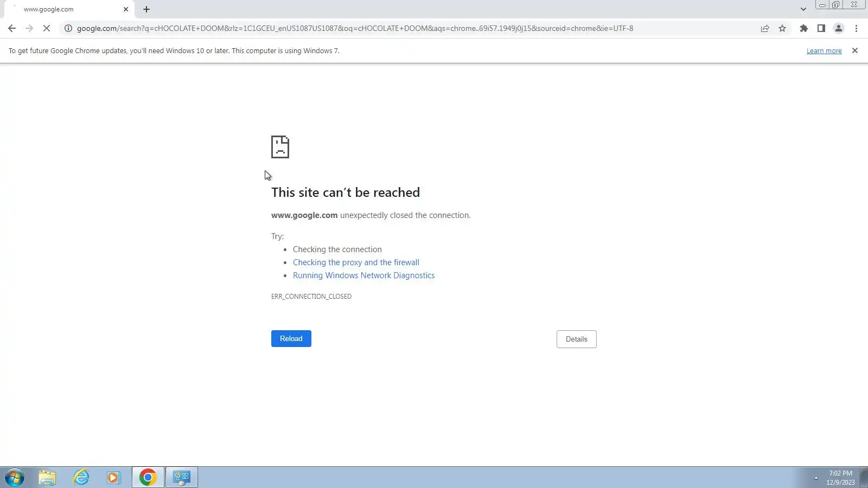Viewport: 868px width, 488px height.
Task: Launch Internet Explorer from the taskbar
Action: pyautogui.click(x=81, y=477)
